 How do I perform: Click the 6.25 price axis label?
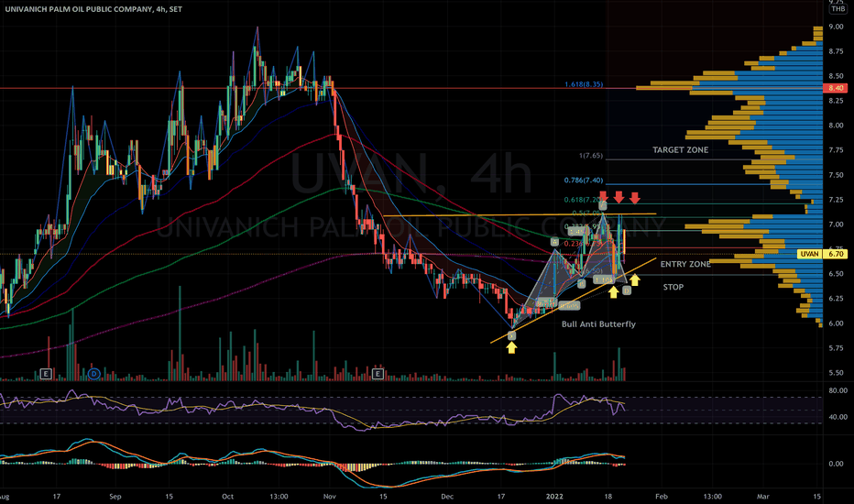836,299
